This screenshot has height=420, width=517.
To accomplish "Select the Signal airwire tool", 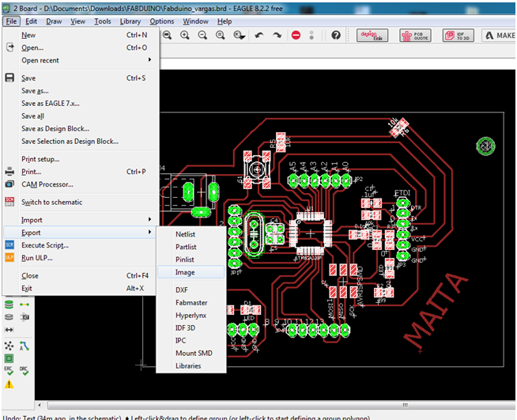I will click(25, 305).
